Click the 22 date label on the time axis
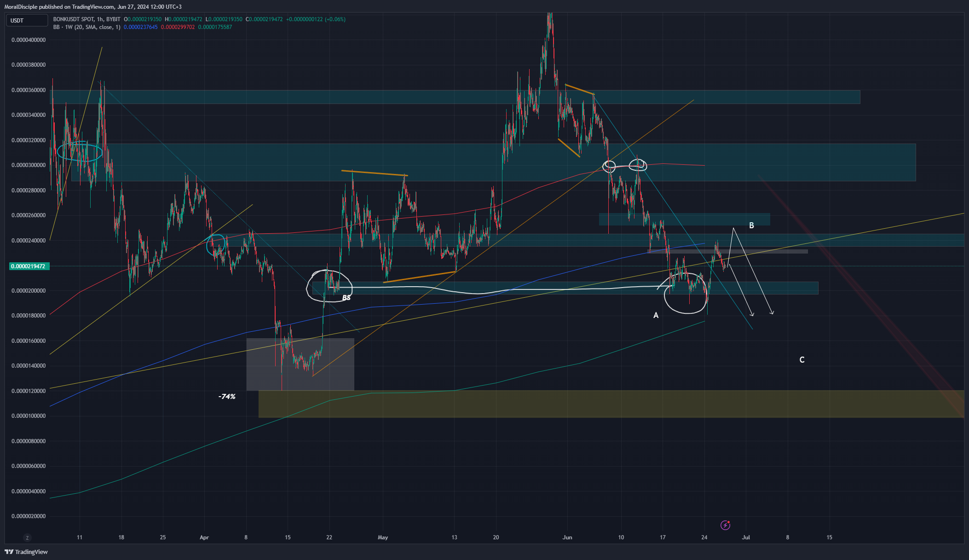The height and width of the screenshot is (560, 969). click(x=329, y=537)
